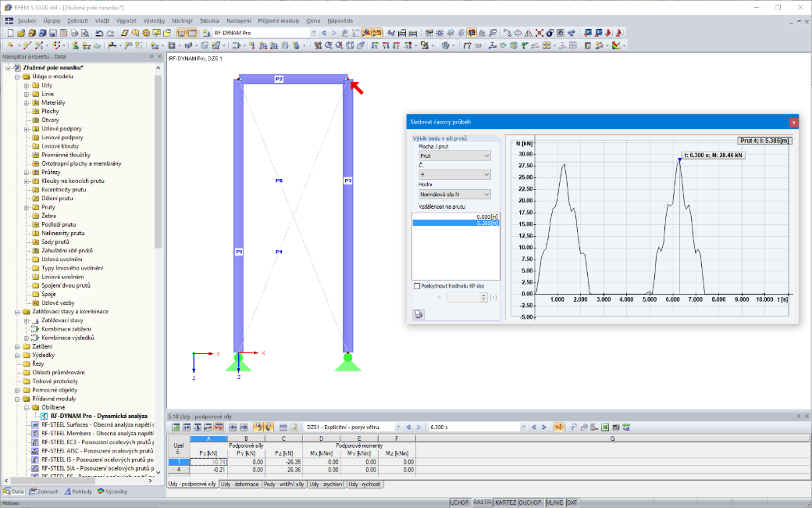Select 'Kombinace zatížení' in navigator tree
This screenshot has height=508, width=812.
pos(66,329)
